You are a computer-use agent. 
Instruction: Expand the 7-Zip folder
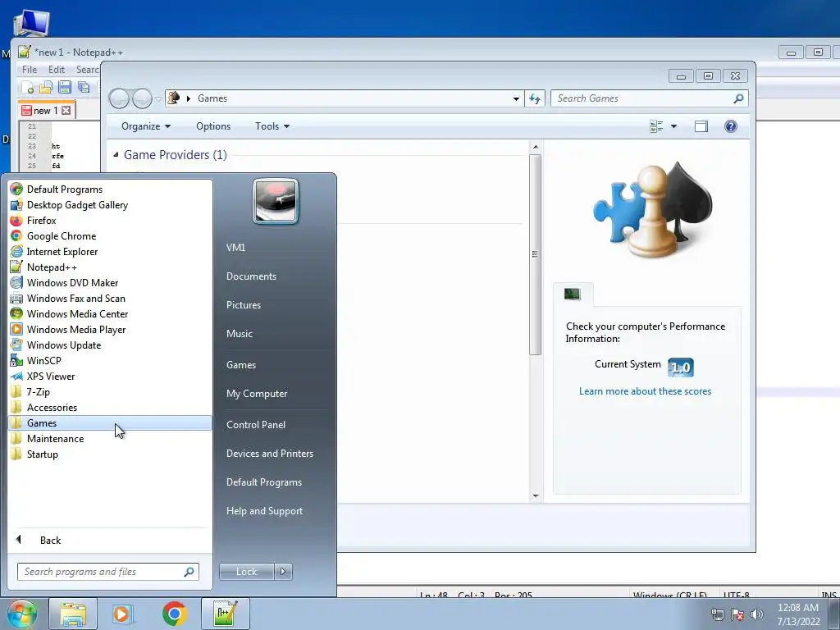click(x=110, y=391)
